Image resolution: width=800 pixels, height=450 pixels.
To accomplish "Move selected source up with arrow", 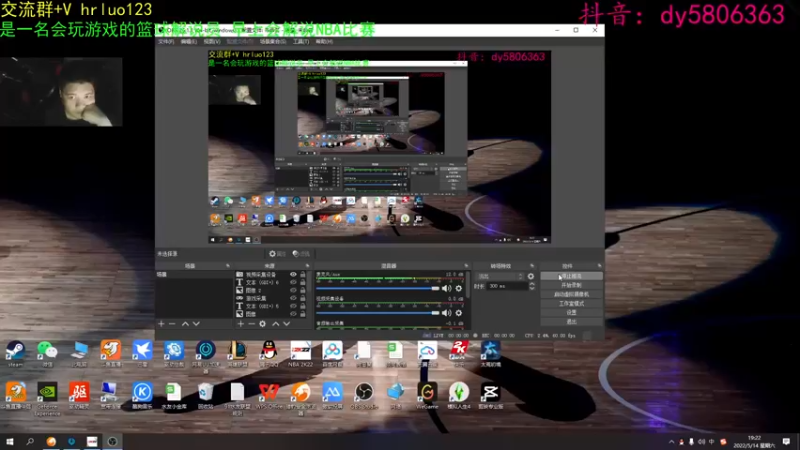I will point(276,323).
